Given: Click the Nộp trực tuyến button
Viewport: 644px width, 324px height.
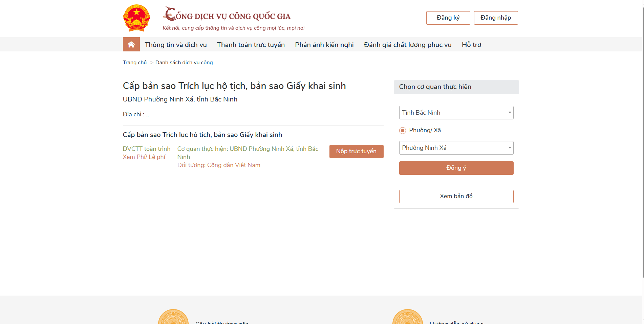Looking at the screenshot, I should pyautogui.click(x=356, y=152).
